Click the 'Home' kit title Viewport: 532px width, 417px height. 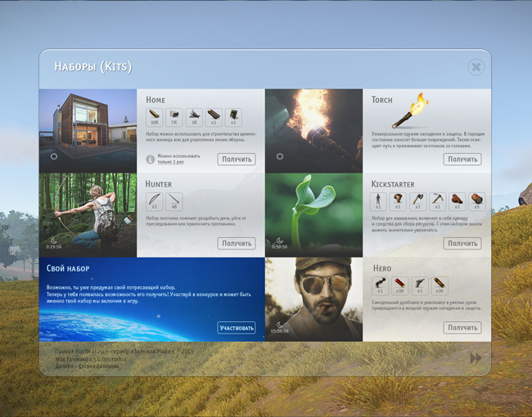pos(156,100)
